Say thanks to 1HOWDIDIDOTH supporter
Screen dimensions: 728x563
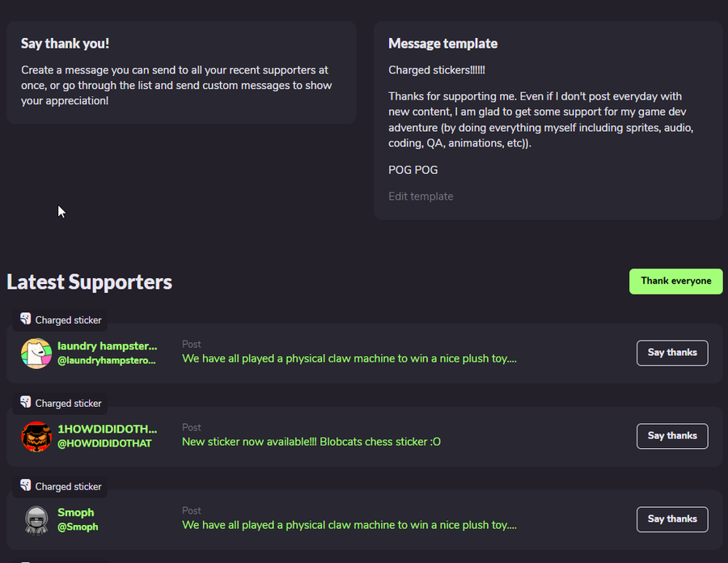point(672,436)
